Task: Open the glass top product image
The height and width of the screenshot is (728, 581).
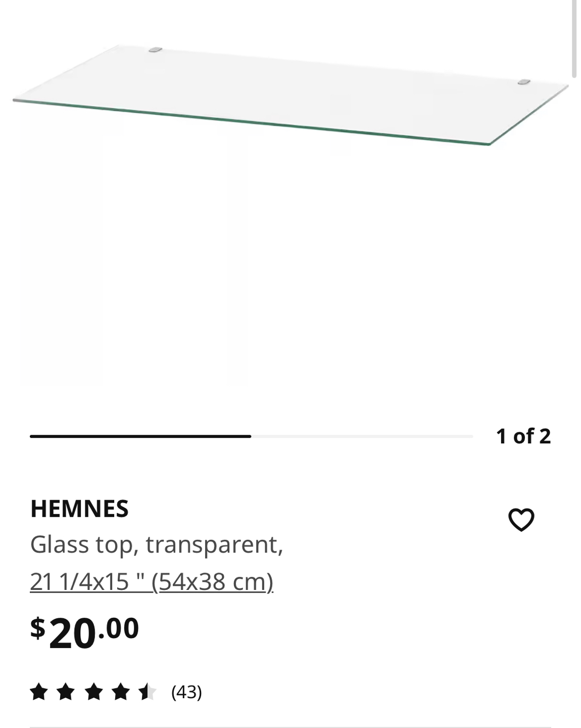Action: (x=290, y=95)
